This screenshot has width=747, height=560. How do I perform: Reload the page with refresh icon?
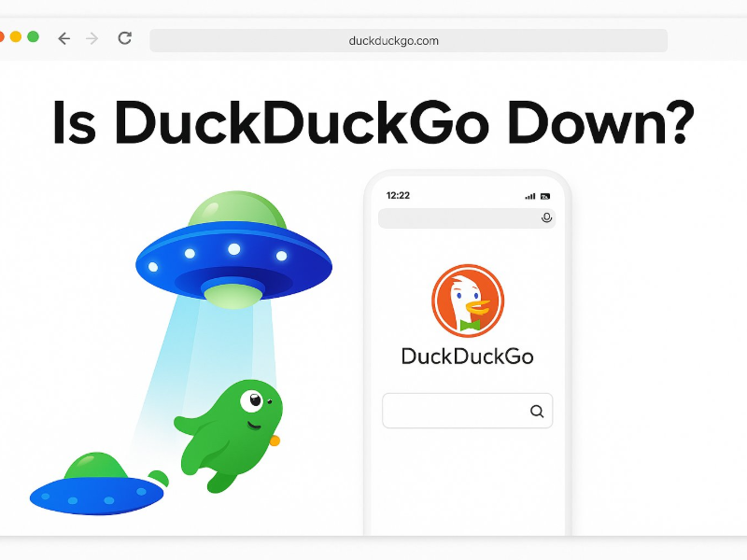pyautogui.click(x=125, y=38)
